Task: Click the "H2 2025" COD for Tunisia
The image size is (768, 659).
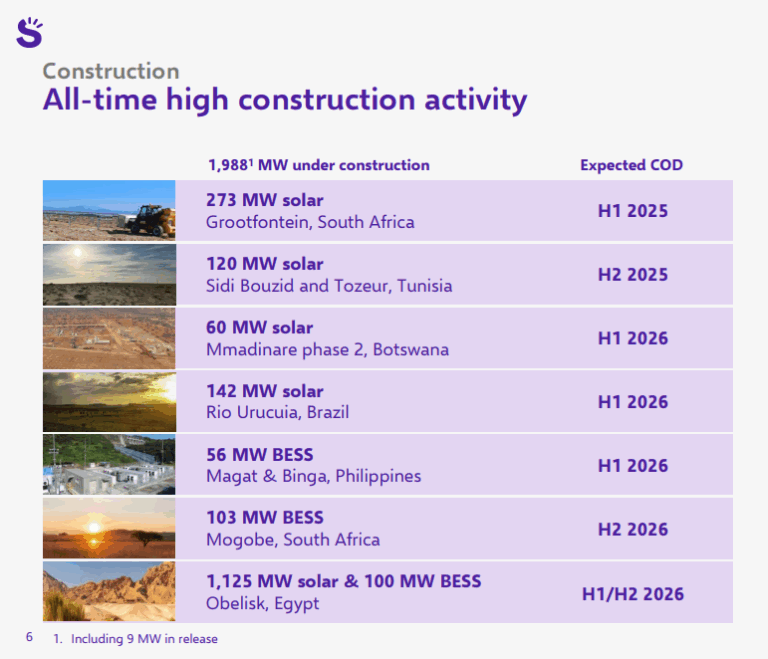Action: tap(632, 274)
